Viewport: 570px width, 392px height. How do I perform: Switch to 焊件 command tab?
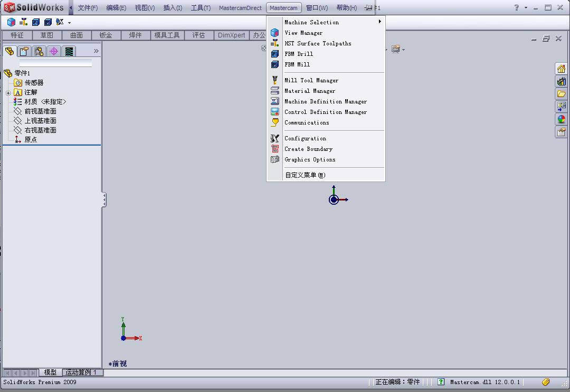tap(135, 35)
